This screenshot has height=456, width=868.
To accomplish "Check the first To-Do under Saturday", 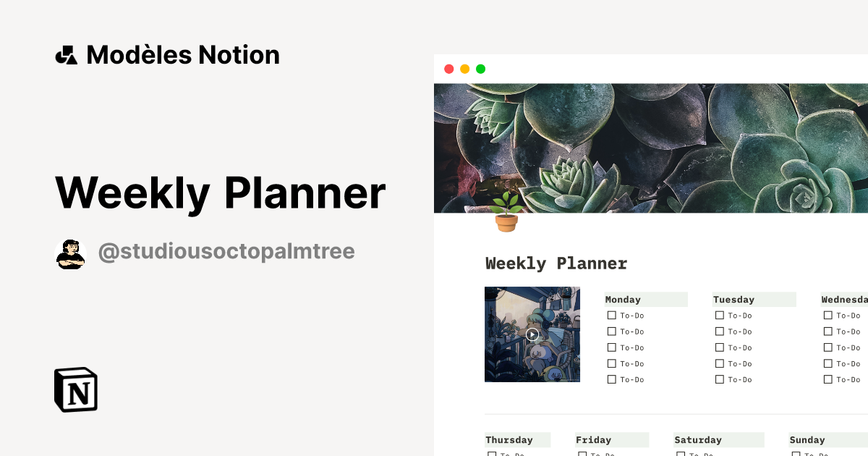I will 680,454.
